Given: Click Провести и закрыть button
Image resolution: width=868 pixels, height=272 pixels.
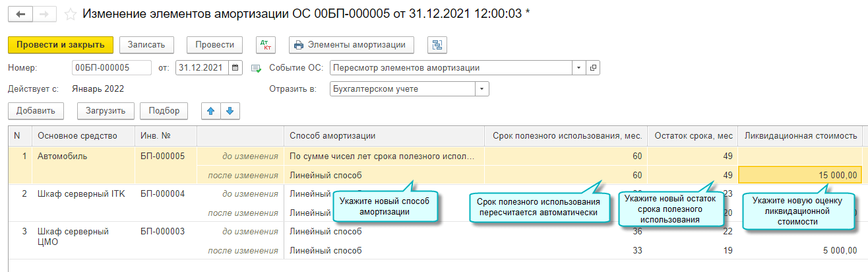Looking at the screenshot, I should click(61, 45).
